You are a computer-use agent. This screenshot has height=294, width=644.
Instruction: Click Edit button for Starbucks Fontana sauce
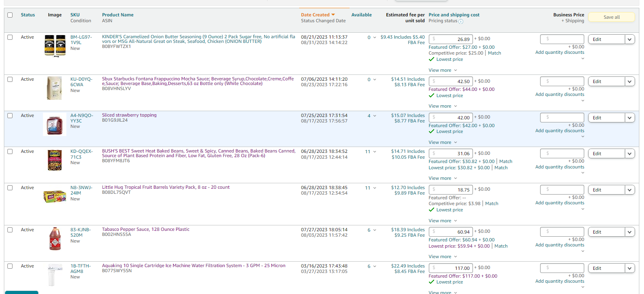pyautogui.click(x=607, y=81)
